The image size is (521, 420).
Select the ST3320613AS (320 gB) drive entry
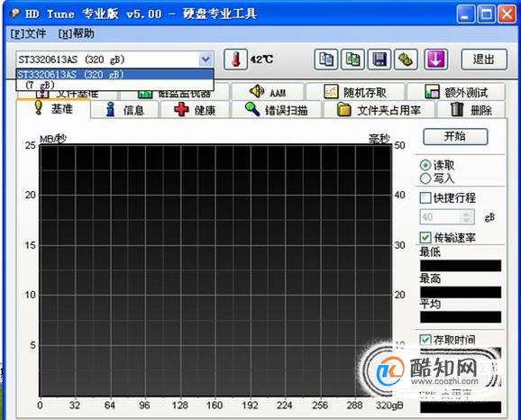click(114, 75)
